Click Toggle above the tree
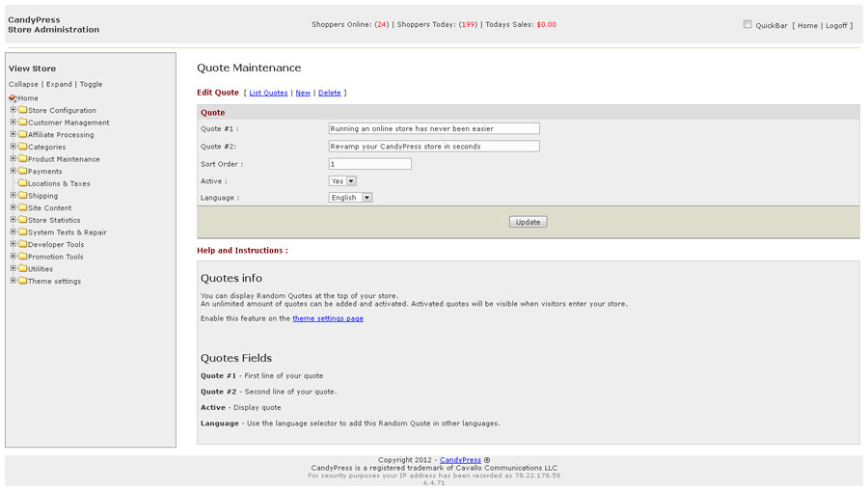The image size is (868, 491). pos(91,84)
